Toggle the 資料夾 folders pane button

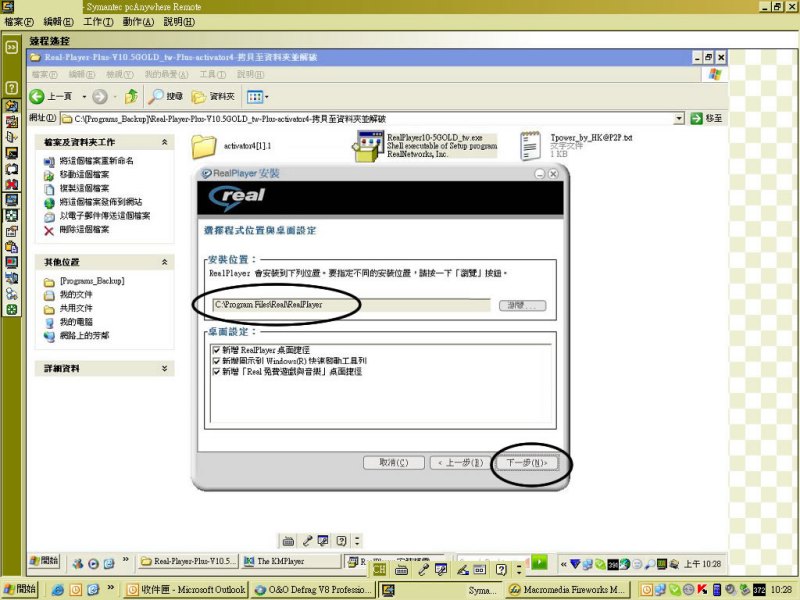pos(213,96)
